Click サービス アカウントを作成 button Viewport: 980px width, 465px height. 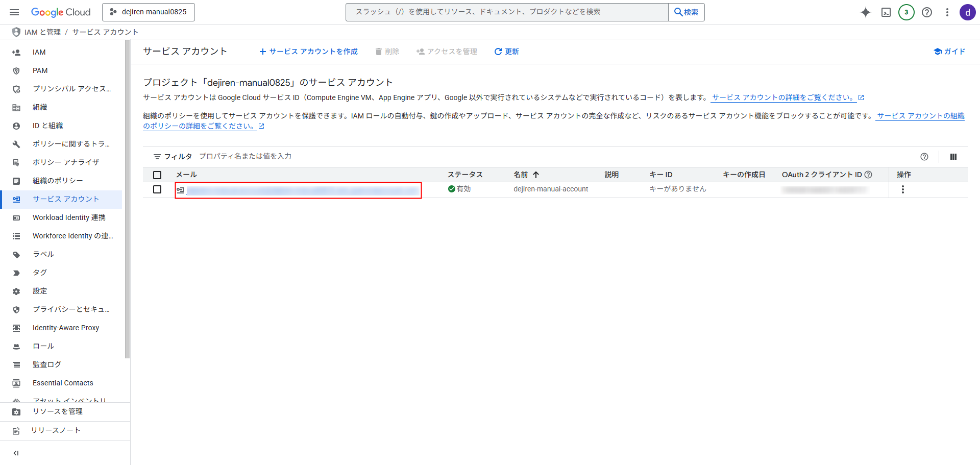309,52
